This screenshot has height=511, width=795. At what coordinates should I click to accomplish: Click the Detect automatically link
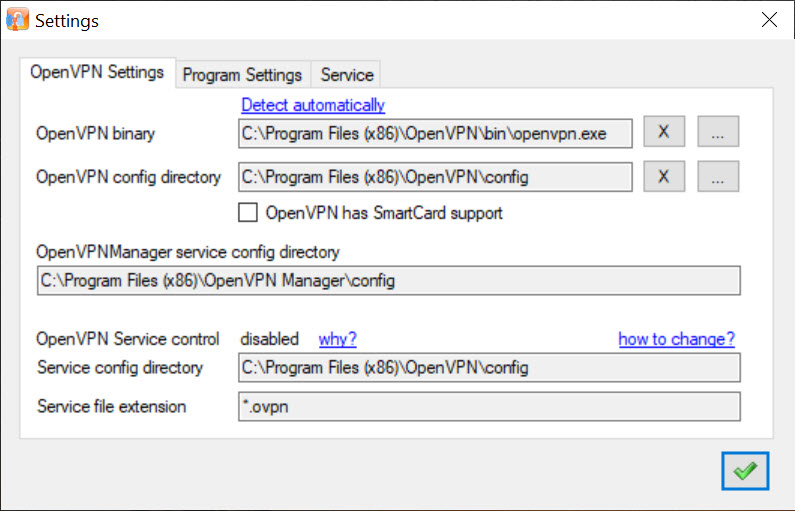point(313,105)
